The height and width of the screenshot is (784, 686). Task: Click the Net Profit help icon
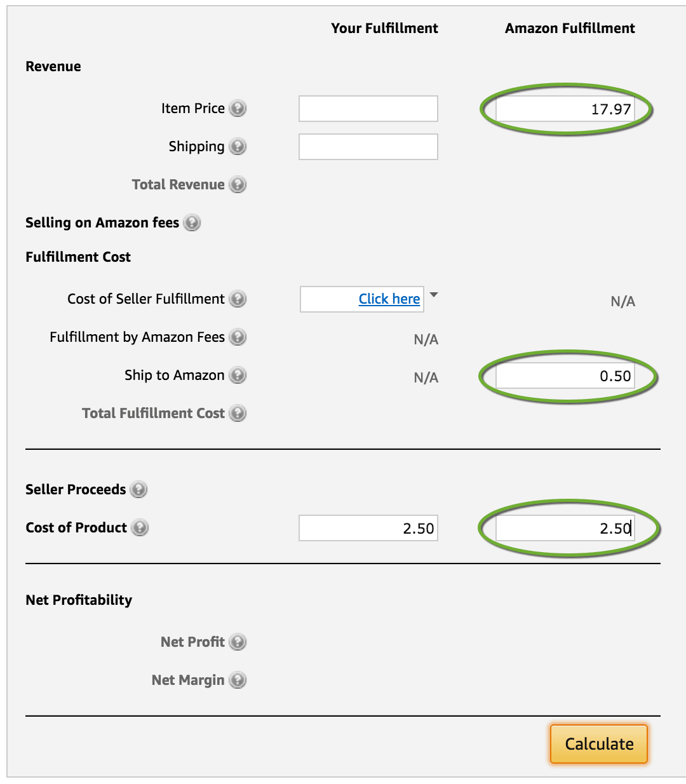pos(238,642)
